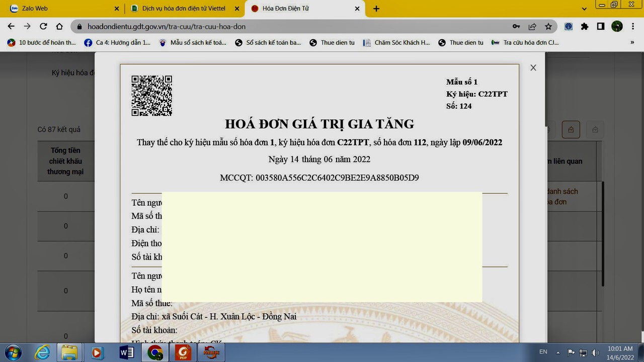
Task: Show hidden system tray icons
Action: (558, 352)
